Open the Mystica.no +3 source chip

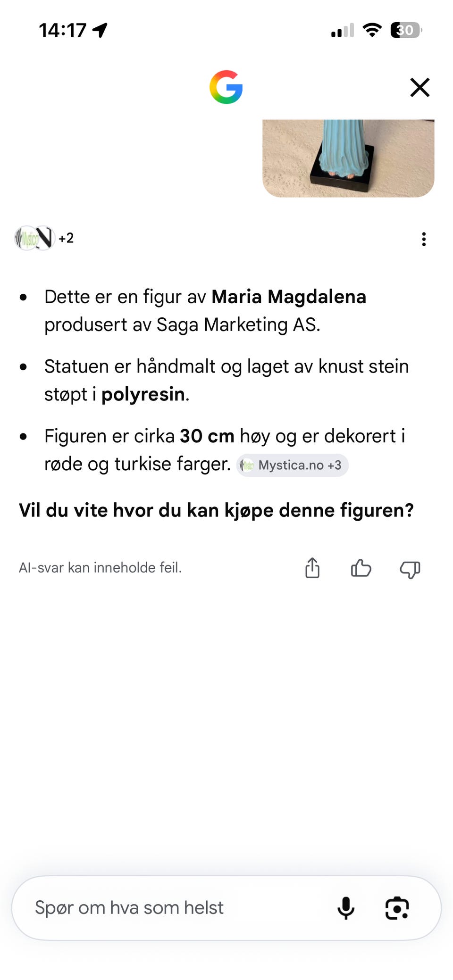click(x=292, y=465)
